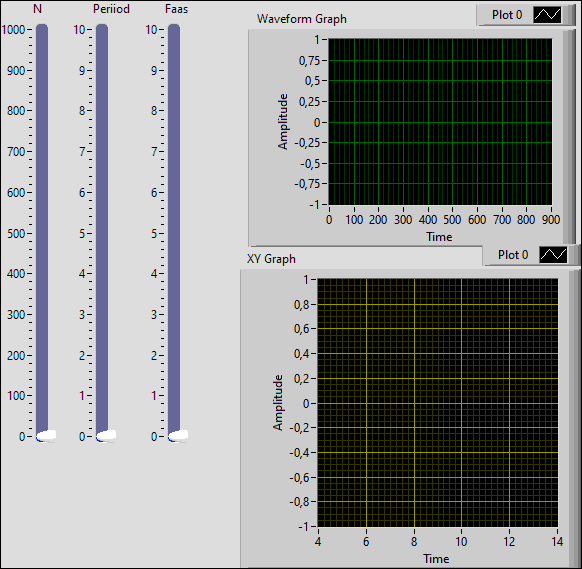582x569 pixels.
Task: Click the Periiod slider's white thumb handle
Action: pyautogui.click(x=106, y=436)
